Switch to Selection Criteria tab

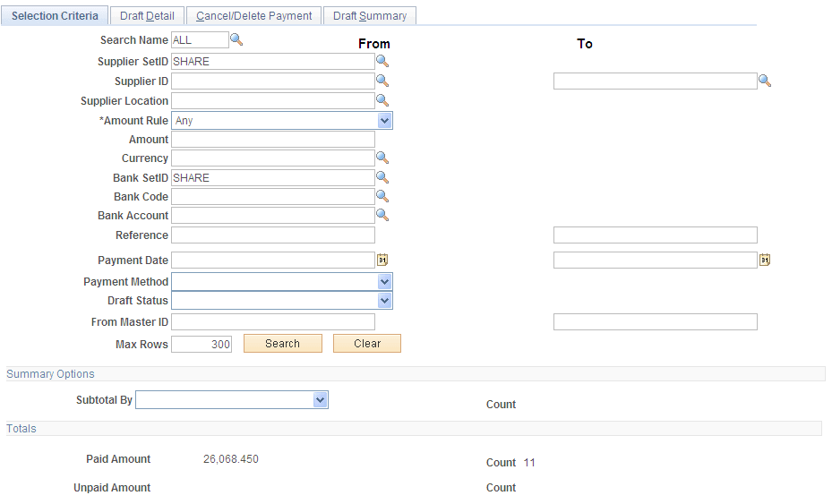55,16
